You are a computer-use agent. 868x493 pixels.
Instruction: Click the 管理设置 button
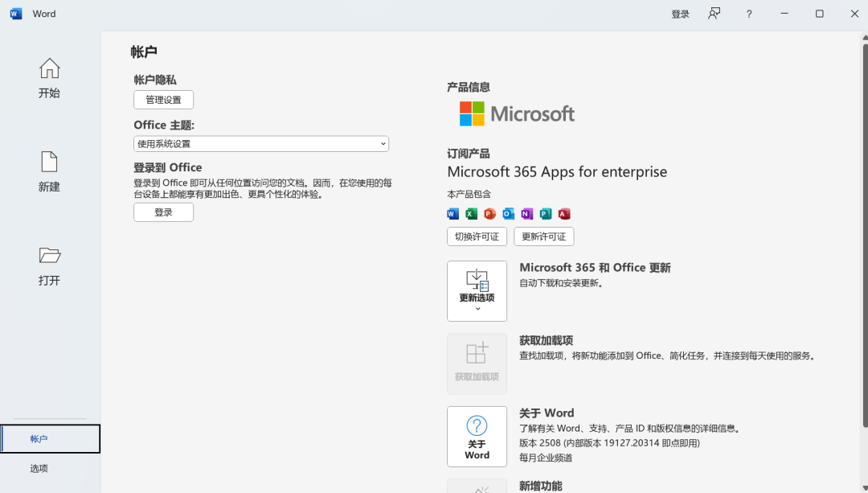pos(163,100)
